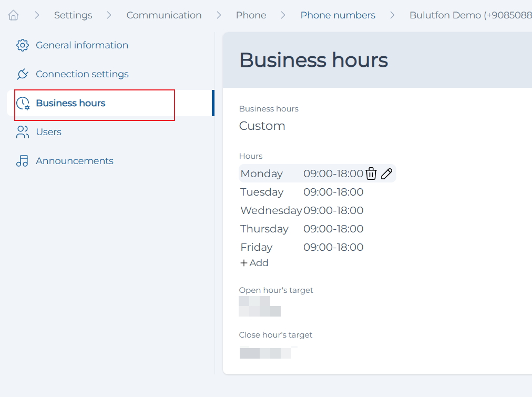Viewport: 532px width, 397px height.
Task: Edit Monday hours with the pencil icon
Action: pos(386,173)
